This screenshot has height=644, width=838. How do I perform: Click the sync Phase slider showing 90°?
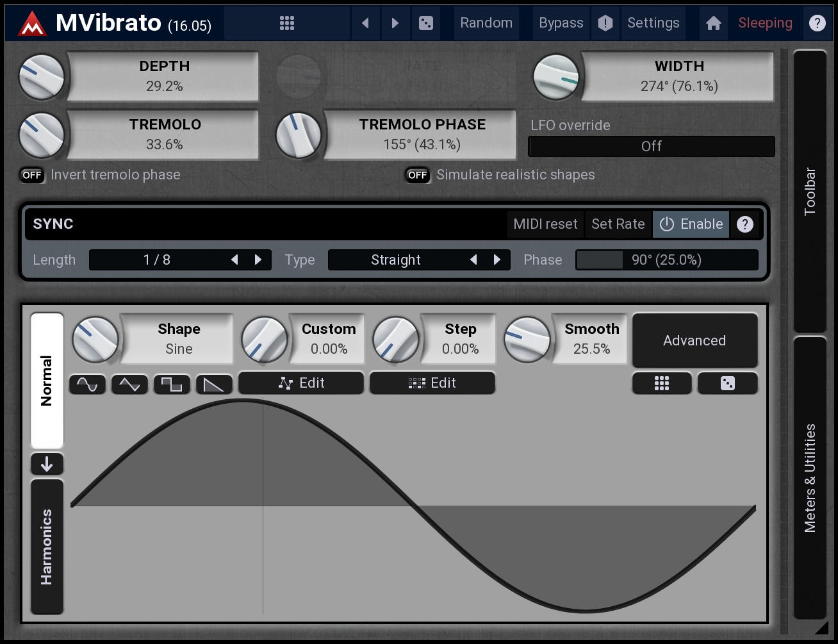pyautogui.click(x=667, y=260)
